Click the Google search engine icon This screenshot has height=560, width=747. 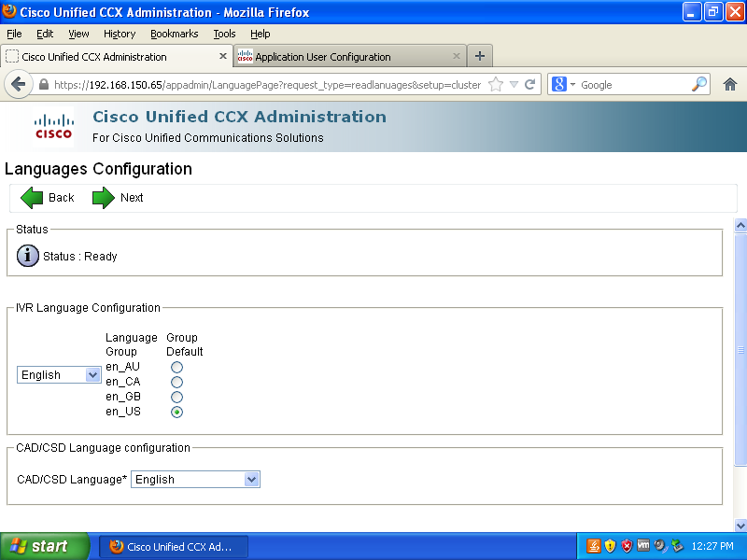click(x=558, y=84)
